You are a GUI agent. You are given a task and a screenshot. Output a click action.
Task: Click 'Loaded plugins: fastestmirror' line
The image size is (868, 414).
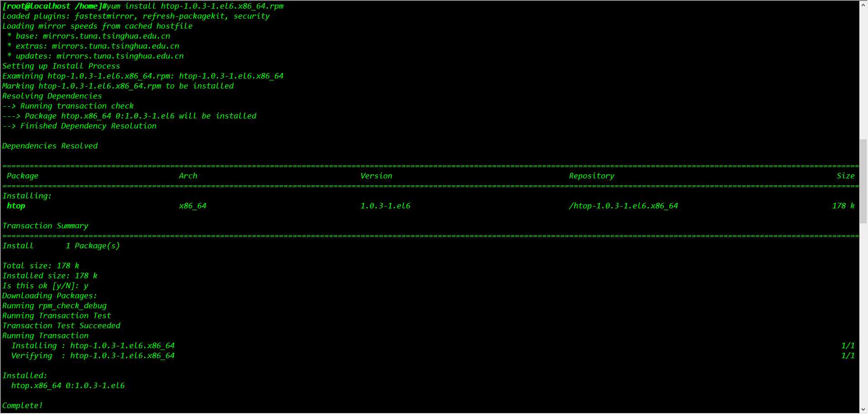pos(136,16)
